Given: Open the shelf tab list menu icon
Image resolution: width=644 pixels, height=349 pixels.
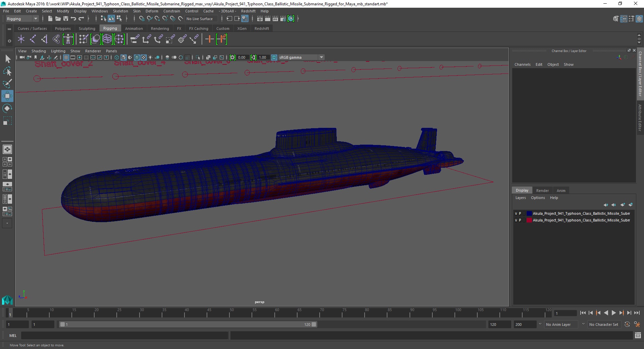Looking at the screenshot, I should [x=9, y=29].
